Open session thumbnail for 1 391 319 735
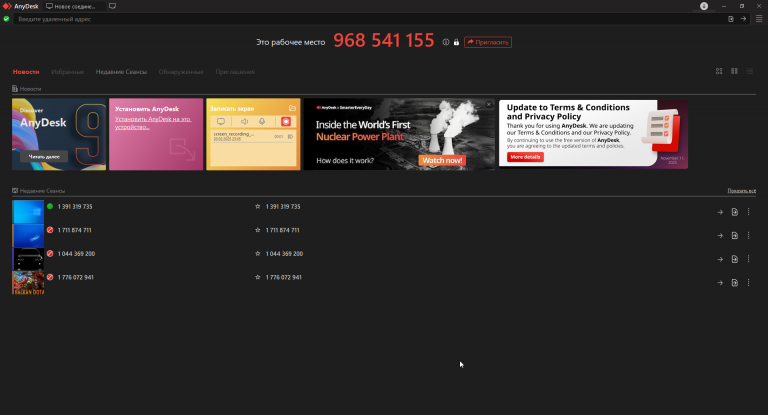Viewport: 768px width, 415px height. pyautogui.click(x=28, y=212)
